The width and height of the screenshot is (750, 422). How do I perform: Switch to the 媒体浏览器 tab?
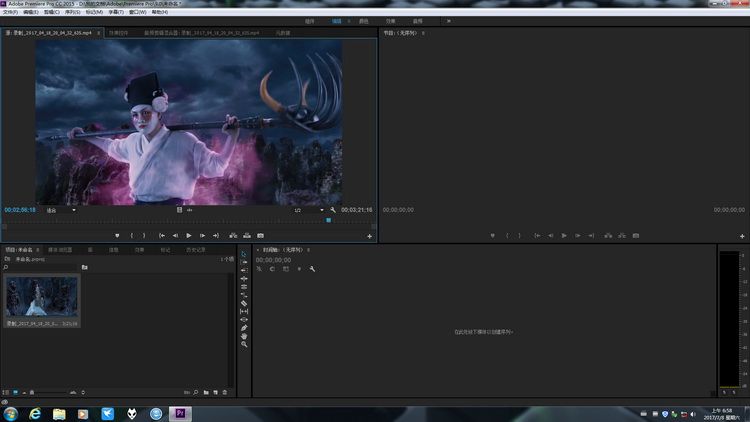(60, 250)
